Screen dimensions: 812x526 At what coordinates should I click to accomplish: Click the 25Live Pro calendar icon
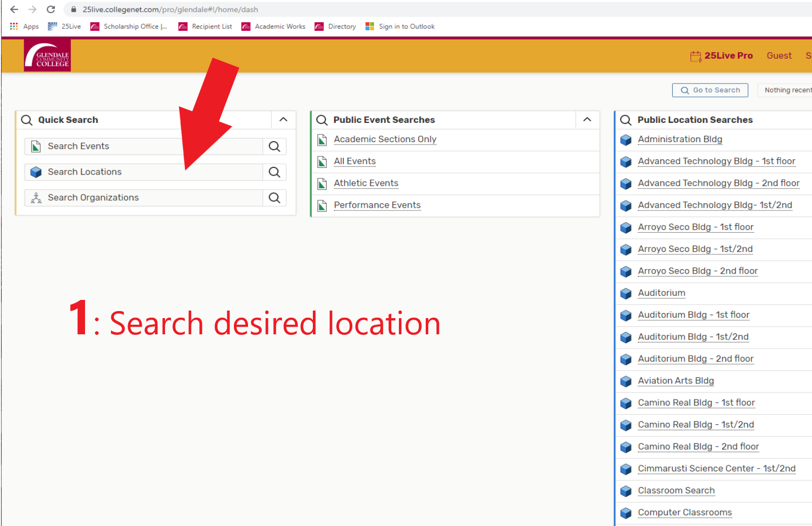(x=696, y=56)
